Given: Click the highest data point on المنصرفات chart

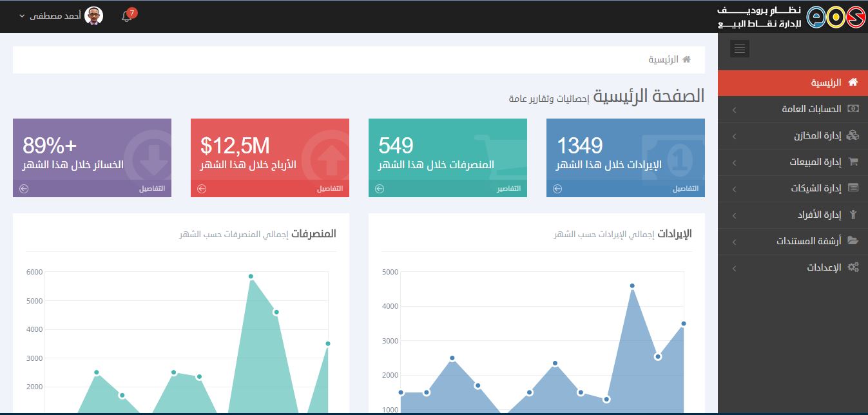Looking at the screenshot, I should pos(251,276).
